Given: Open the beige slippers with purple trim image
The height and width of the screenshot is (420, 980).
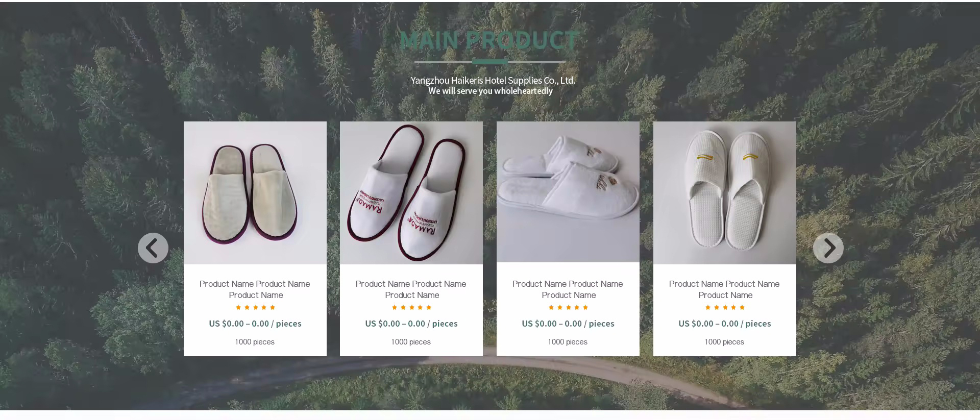Looking at the screenshot, I should point(255,193).
